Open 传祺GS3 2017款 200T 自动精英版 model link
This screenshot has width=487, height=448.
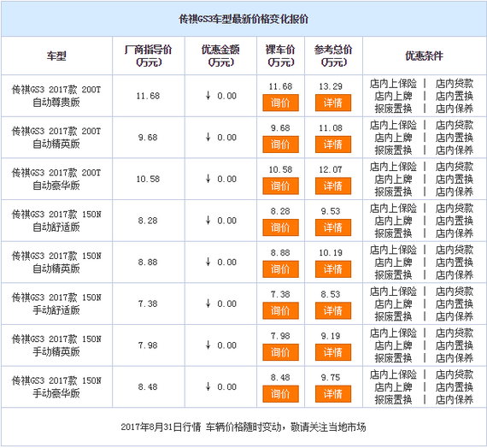click(x=56, y=138)
